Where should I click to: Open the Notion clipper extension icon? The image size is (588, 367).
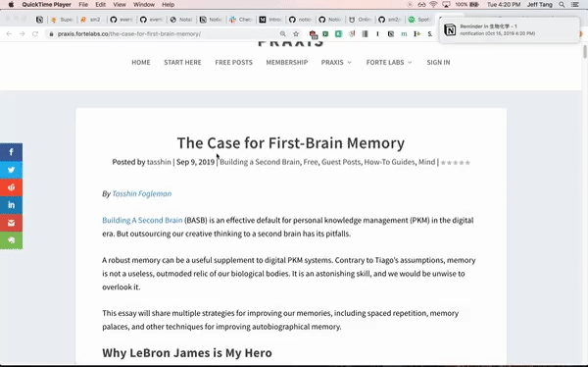pyautogui.click(x=391, y=33)
